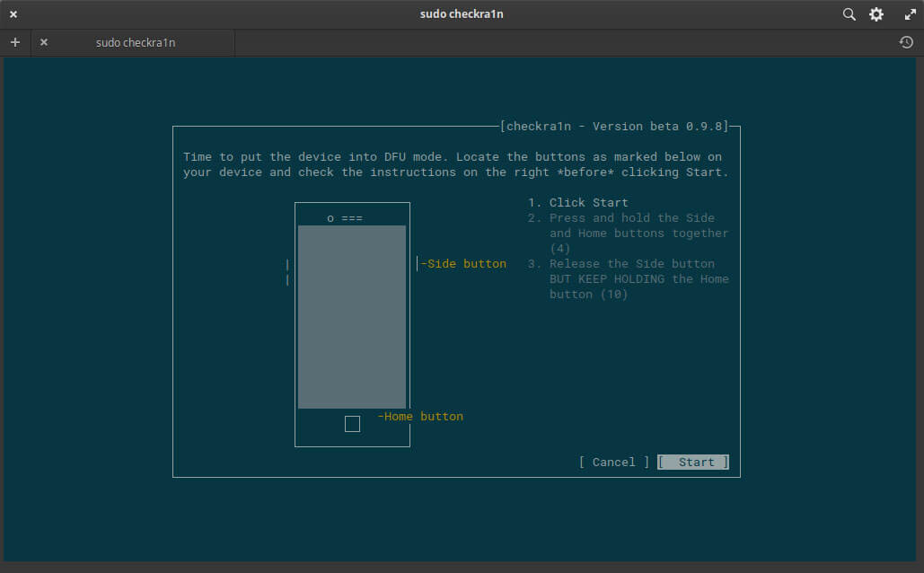Click the gray phone screen area in the diagram
The height and width of the screenshot is (573, 924).
tap(352, 316)
